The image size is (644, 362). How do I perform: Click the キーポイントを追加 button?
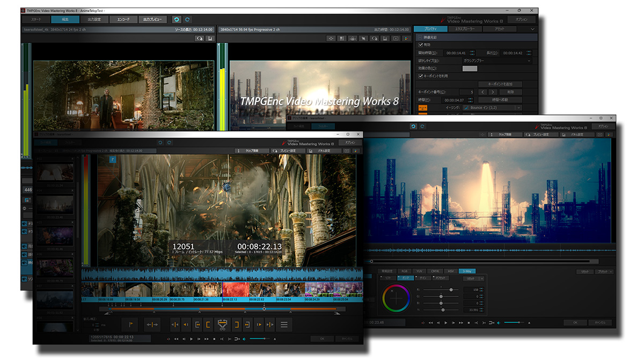tap(500, 84)
